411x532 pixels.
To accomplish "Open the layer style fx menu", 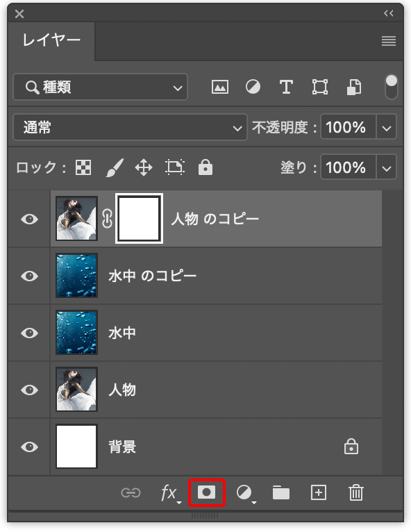I will click(x=171, y=493).
